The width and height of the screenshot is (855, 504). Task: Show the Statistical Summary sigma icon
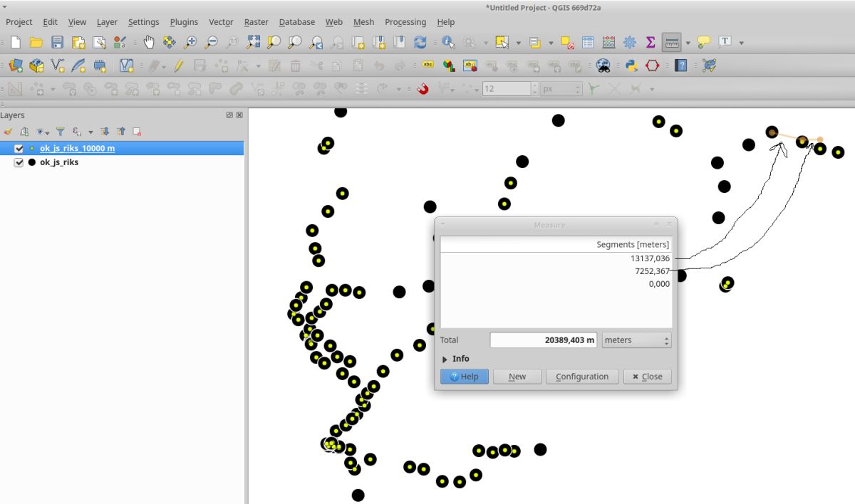click(651, 43)
